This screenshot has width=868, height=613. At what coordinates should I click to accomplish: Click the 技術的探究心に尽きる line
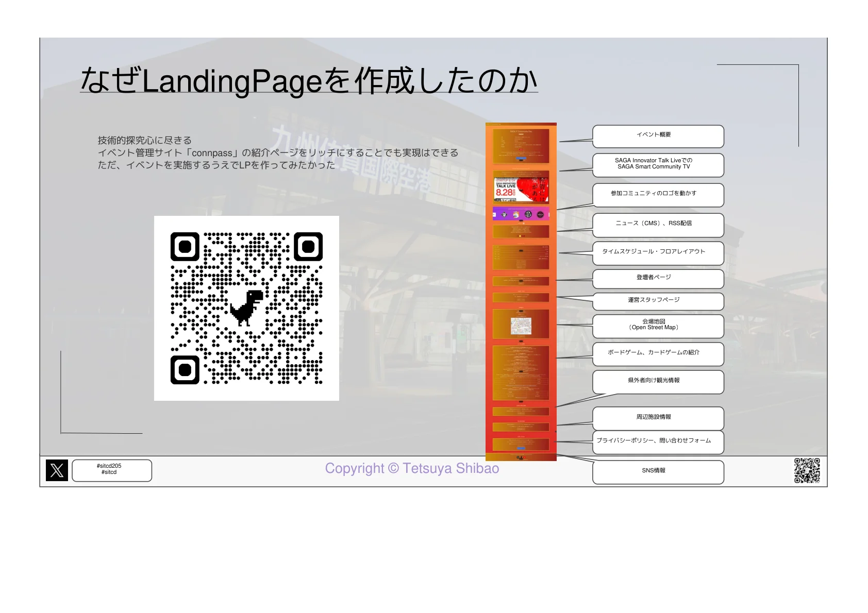[145, 140]
